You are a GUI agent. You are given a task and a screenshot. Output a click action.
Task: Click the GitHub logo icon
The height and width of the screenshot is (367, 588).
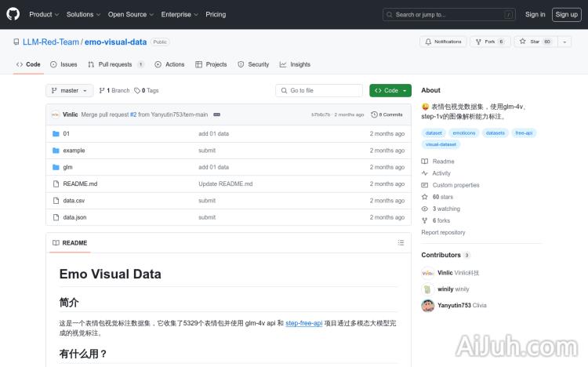13,14
